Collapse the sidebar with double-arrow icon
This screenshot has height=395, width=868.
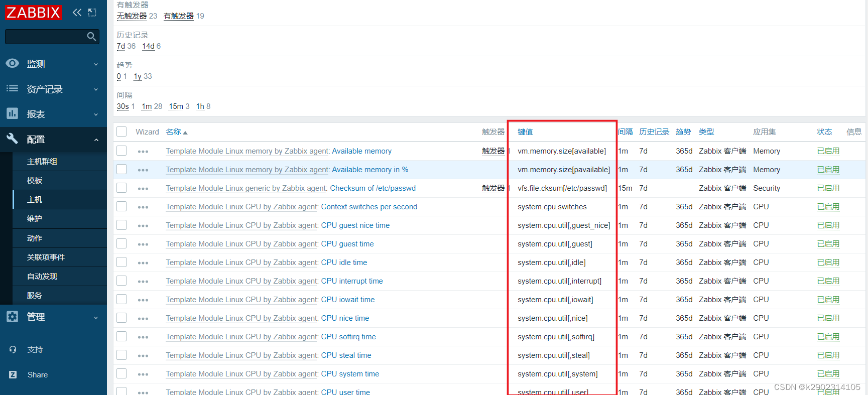(77, 13)
